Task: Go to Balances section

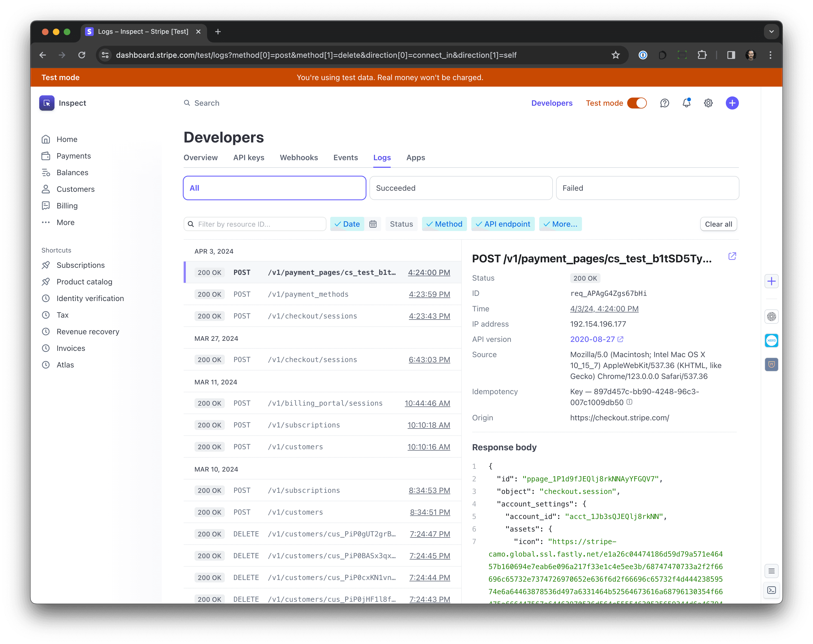Action: (65, 172)
